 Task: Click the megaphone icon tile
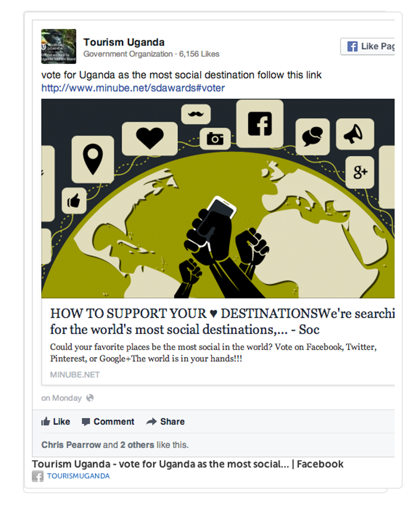(355, 134)
